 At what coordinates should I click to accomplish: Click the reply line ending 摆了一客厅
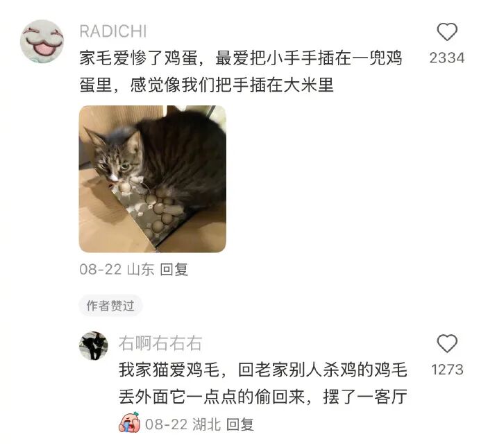point(262,397)
